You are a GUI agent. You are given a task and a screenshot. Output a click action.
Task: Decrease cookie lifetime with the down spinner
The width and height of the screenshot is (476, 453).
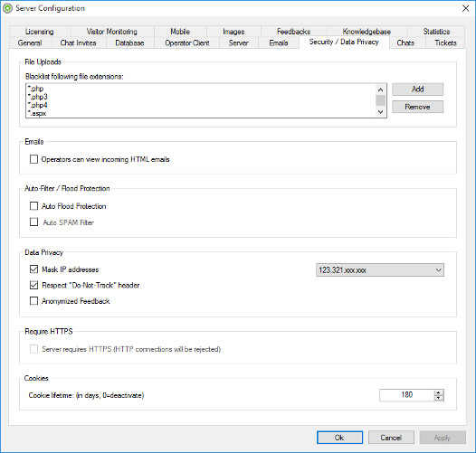click(x=438, y=398)
